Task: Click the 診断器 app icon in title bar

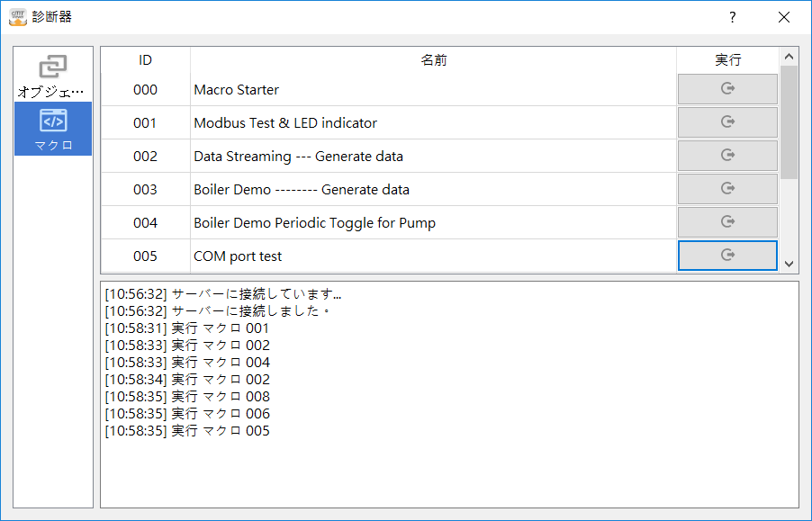Action: pos(18,17)
